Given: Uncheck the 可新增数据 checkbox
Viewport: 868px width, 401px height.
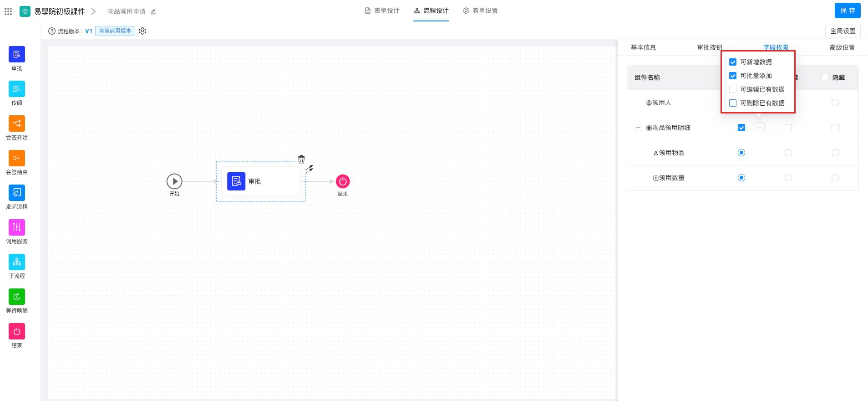Looking at the screenshot, I should point(733,62).
